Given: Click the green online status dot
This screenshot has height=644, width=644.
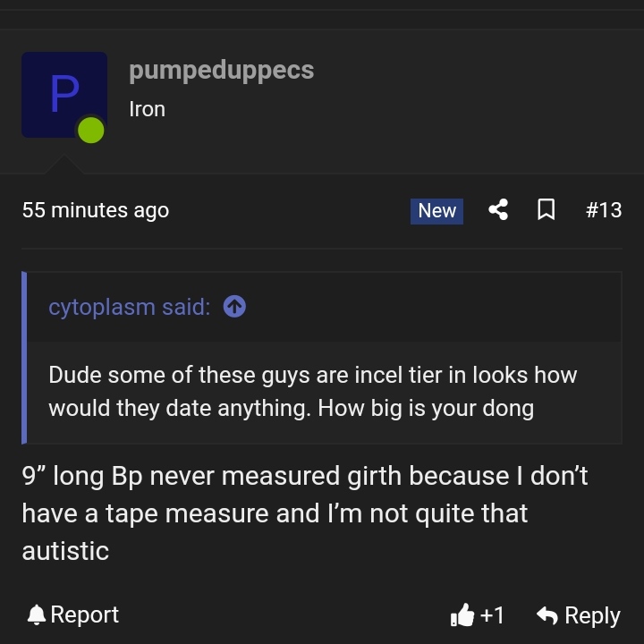Looking at the screenshot, I should [x=90, y=131].
